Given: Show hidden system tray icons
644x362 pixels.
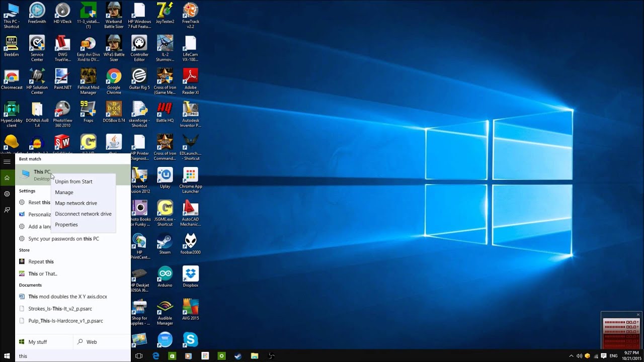Looking at the screenshot, I should coord(571,356).
